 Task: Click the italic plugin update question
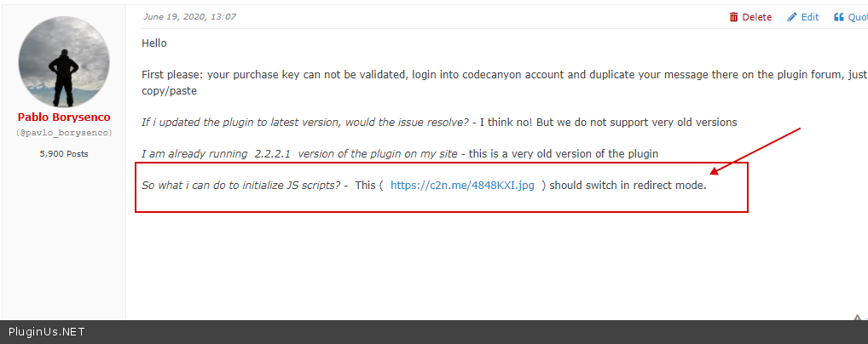coord(305,123)
